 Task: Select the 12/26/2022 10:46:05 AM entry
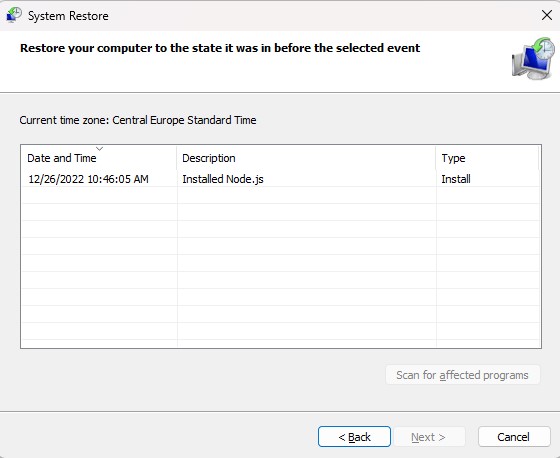88,179
